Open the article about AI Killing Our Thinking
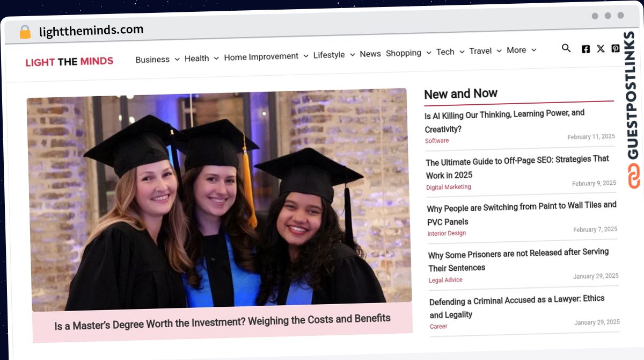 coord(504,121)
